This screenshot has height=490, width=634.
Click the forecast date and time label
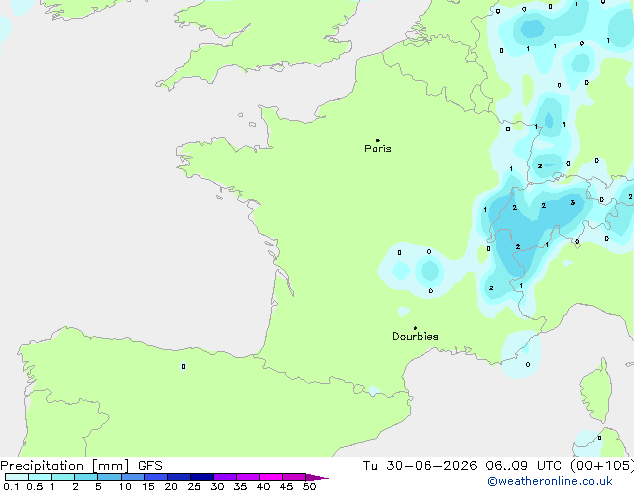[x=498, y=466]
